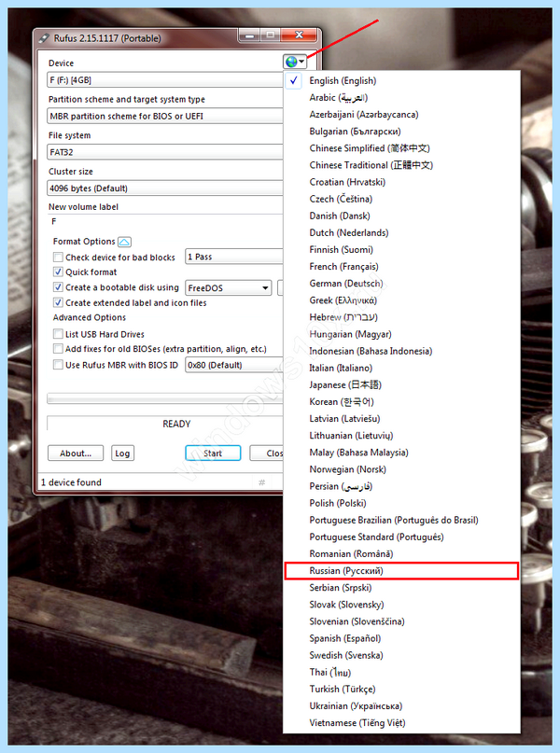Select Norwegian (Norsk)
Screen dimensions: 560x753
click(401, 469)
